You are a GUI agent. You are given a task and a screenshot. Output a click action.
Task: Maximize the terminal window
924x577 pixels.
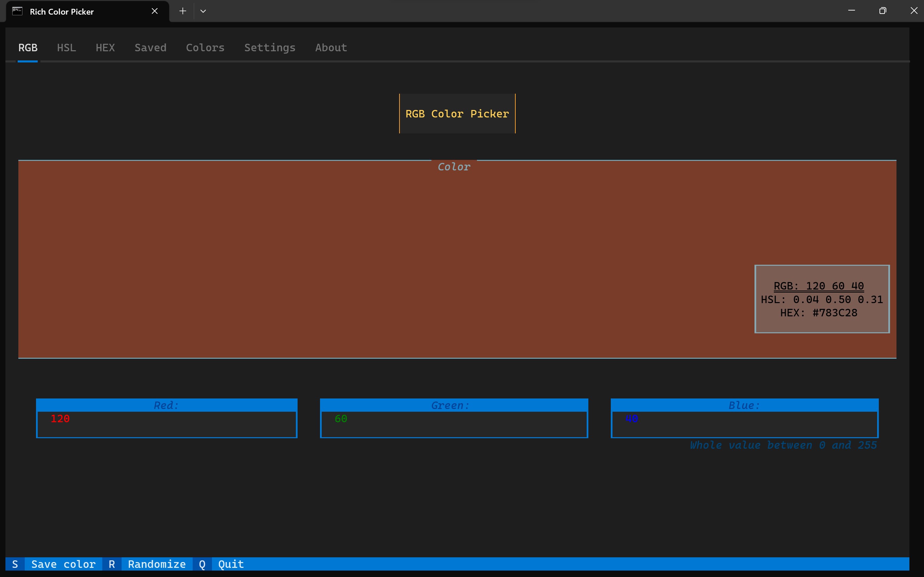tap(882, 11)
